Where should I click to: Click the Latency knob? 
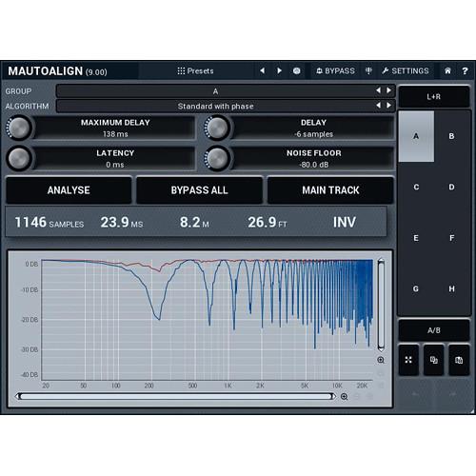tap(19, 158)
